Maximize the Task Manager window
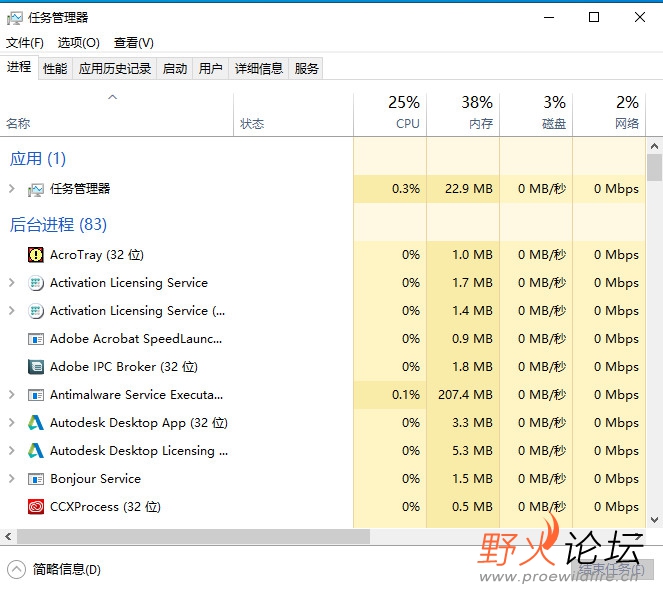The height and width of the screenshot is (593, 663). coord(594,17)
